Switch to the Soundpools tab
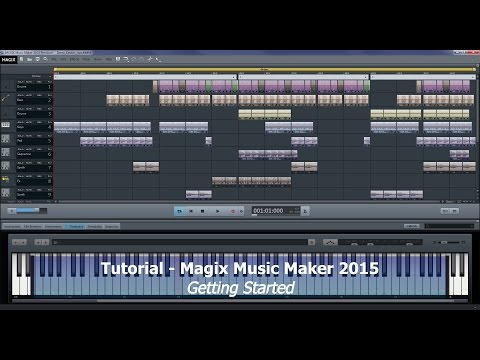This screenshot has width=480, height=360. (x=12, y=226)
